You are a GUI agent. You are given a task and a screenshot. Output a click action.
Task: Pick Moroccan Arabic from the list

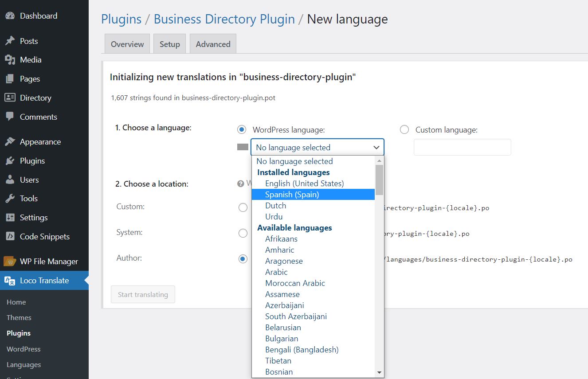(x=313, y=283)
